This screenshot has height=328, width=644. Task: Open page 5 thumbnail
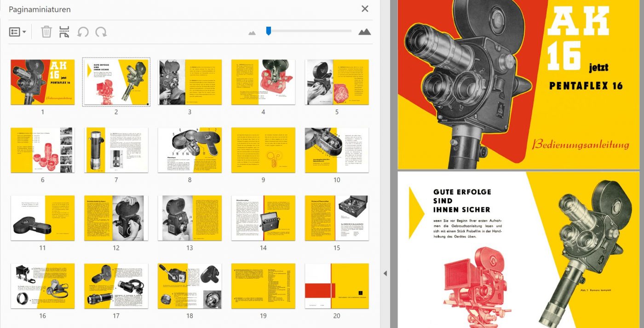pos(337,82)
